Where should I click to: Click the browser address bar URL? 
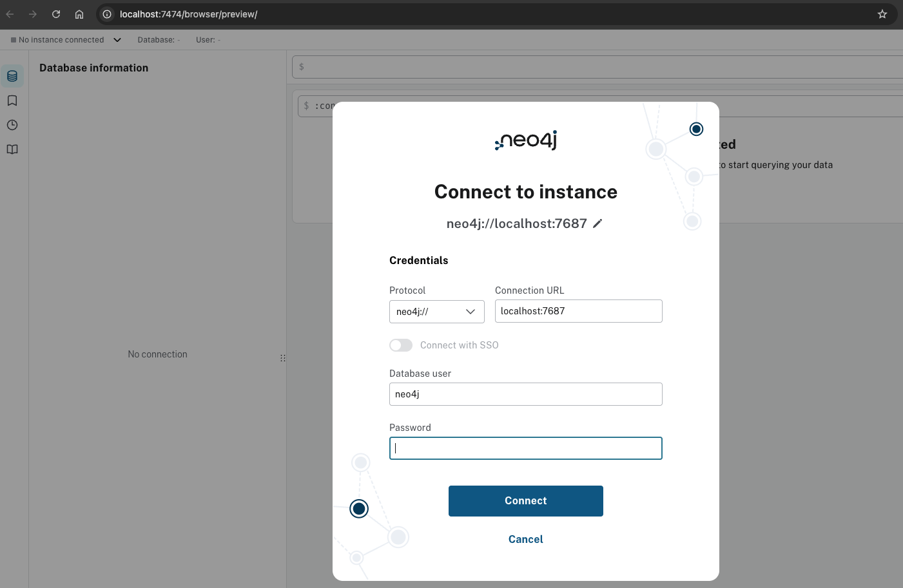point(188,14)
